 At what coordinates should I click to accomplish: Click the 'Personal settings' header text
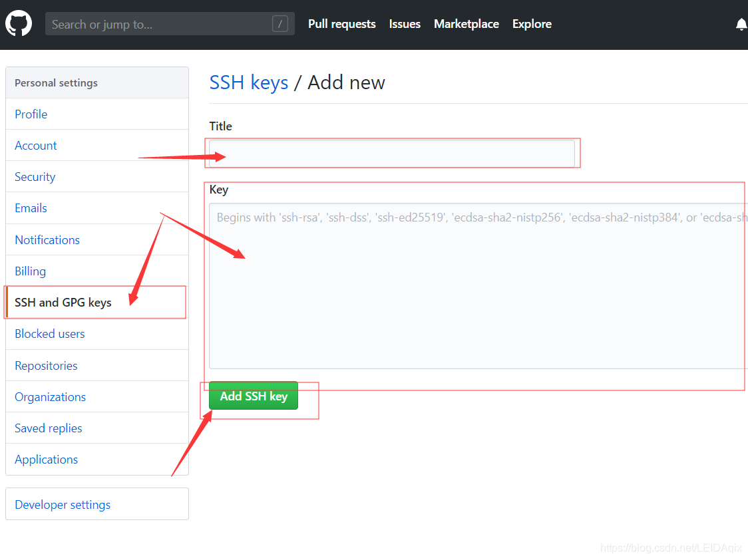[57, 83]
